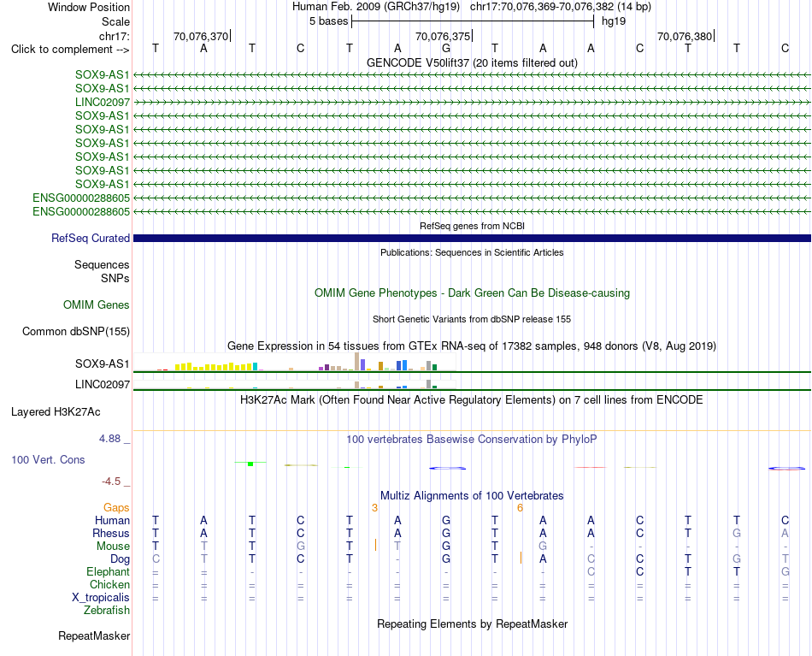Click the chr17: label
812x656 pixels.
[115, 36]
